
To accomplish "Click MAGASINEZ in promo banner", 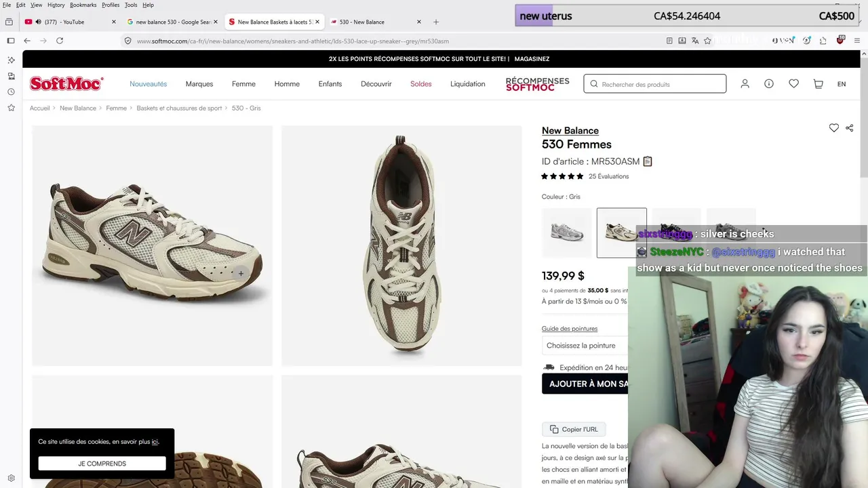I will click(x=532, y=59).
